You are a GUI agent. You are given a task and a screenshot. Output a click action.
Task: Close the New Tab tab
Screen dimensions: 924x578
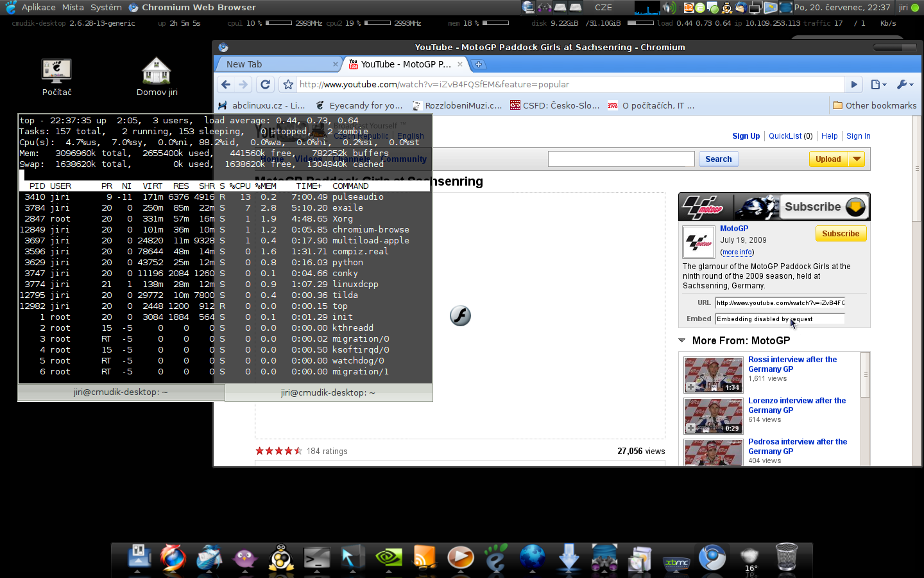pos(336,64)
